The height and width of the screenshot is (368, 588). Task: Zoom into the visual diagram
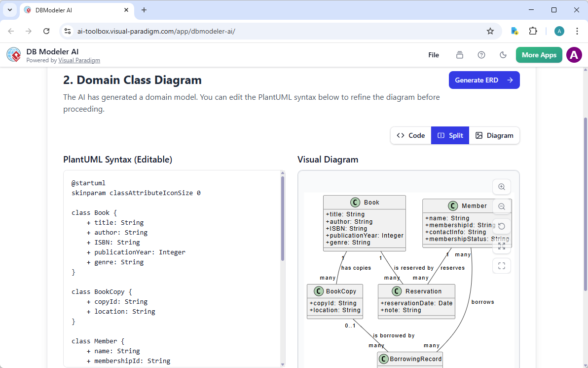coord(501,187)
